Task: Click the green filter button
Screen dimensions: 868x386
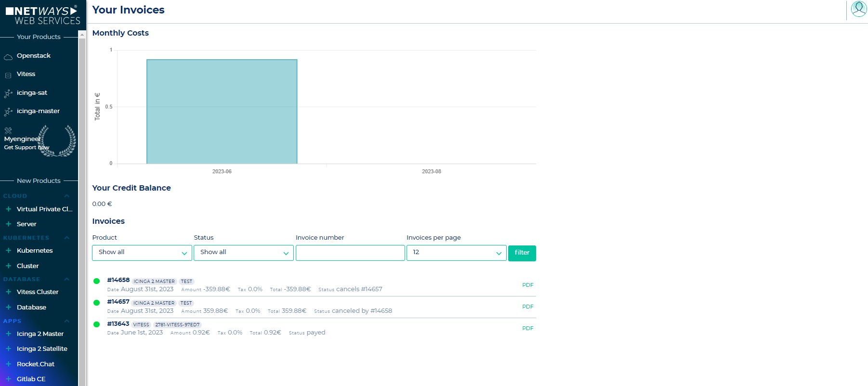Action: [522, 253]
